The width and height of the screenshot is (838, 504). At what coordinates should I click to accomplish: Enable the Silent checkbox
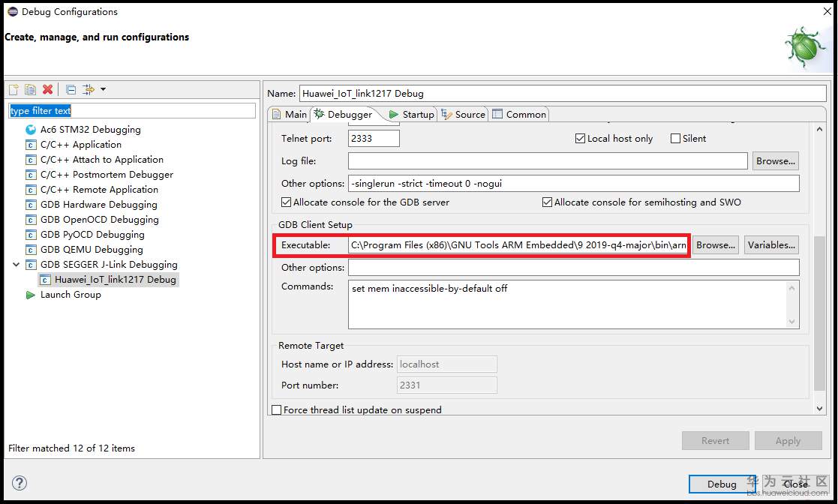(675, 139)
